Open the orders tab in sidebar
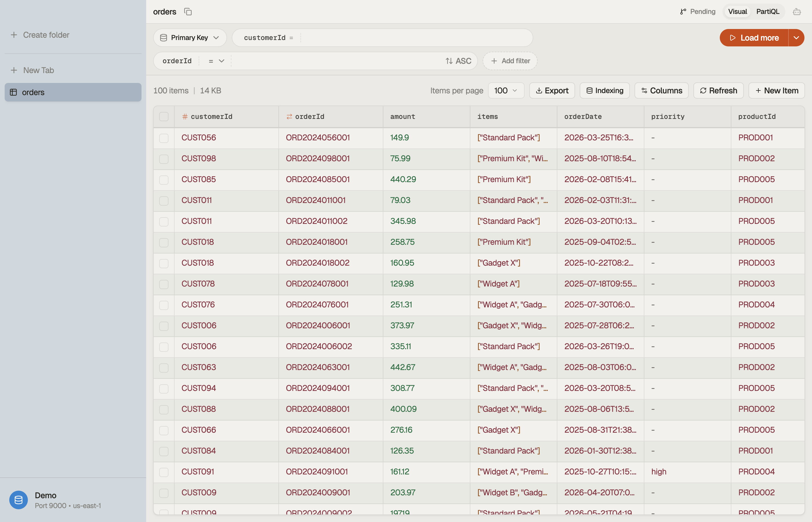 (73, 92)
